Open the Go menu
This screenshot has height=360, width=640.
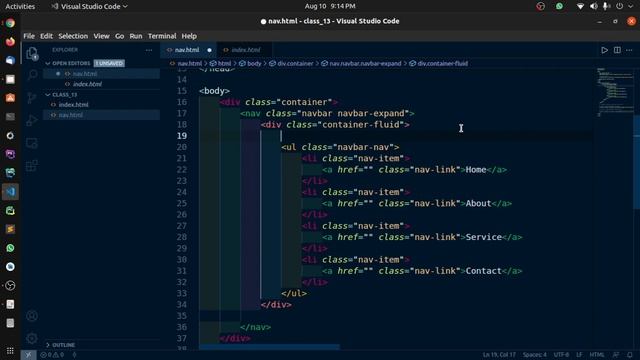click(119, 36)
